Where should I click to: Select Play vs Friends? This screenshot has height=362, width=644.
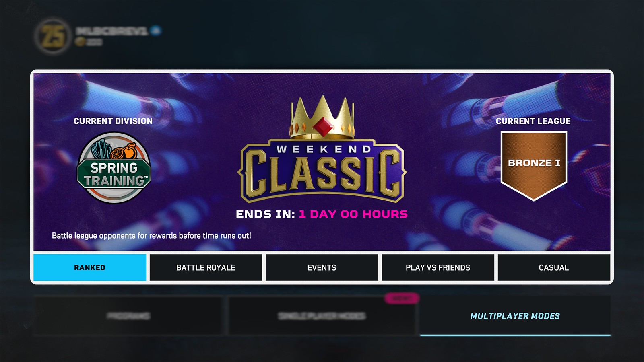pyautogui.click(x=438, y=267)
